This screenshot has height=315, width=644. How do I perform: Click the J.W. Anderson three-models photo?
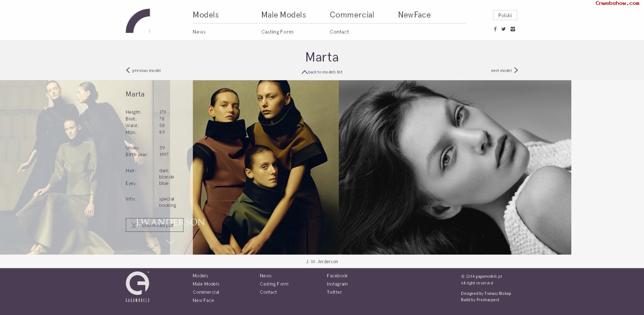[x=266, y=167]
